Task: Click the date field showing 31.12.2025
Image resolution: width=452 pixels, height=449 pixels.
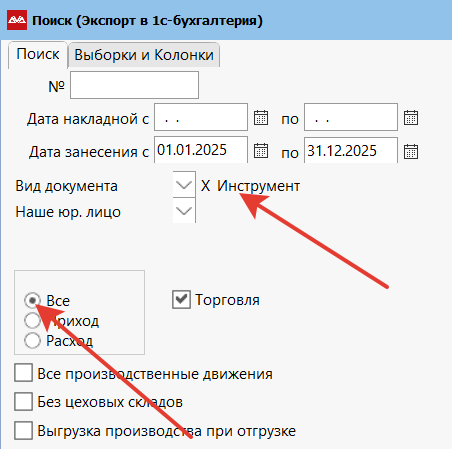Action: point(351,151)
